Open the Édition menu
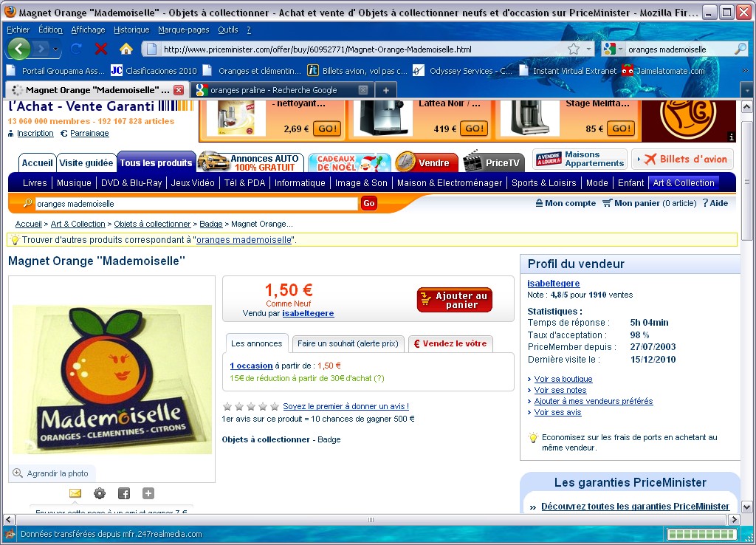The image size is (756, 545). [x=51, y=30]
